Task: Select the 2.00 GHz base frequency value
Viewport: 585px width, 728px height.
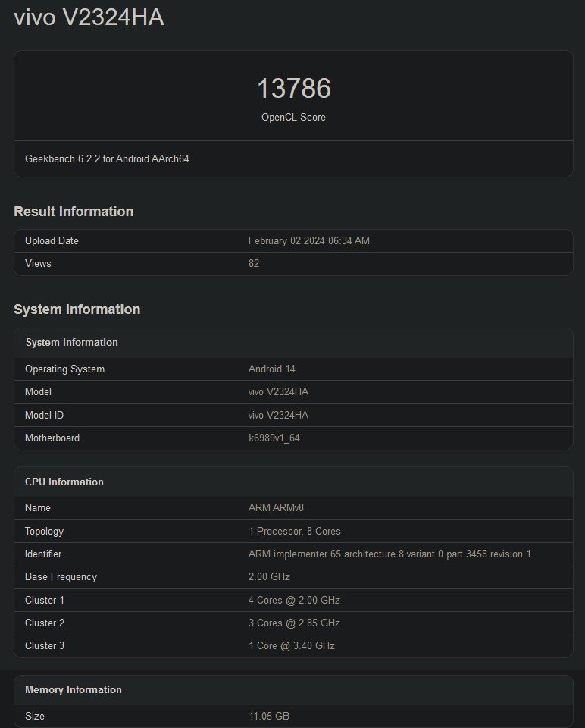Action: click(x=269, y=576)
